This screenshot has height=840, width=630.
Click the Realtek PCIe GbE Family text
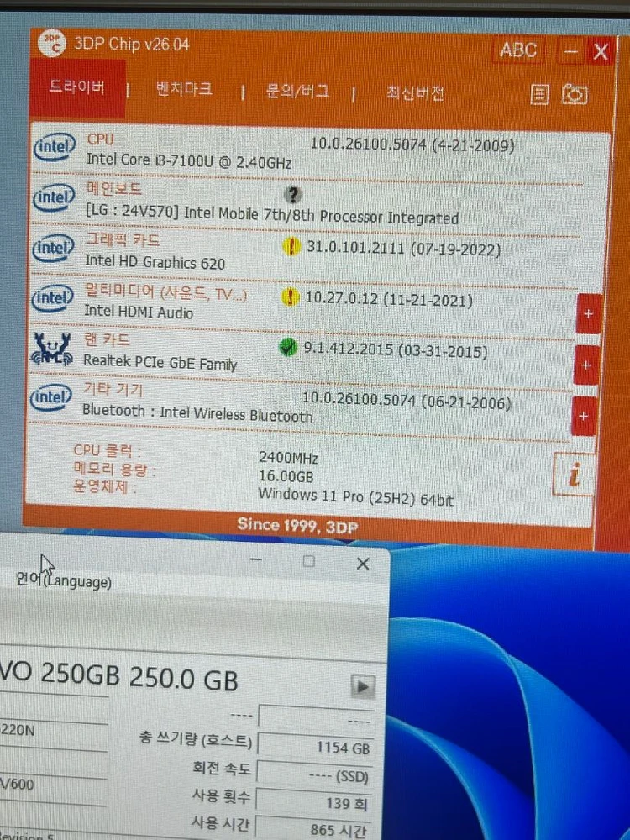pyautogui.click(x=160, y=362)
